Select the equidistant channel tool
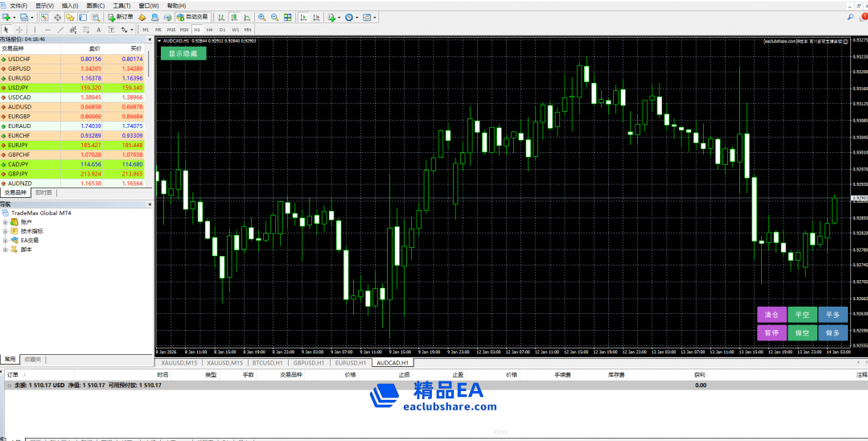The width and height of the screenshot is (868, 441). [73, 29]
